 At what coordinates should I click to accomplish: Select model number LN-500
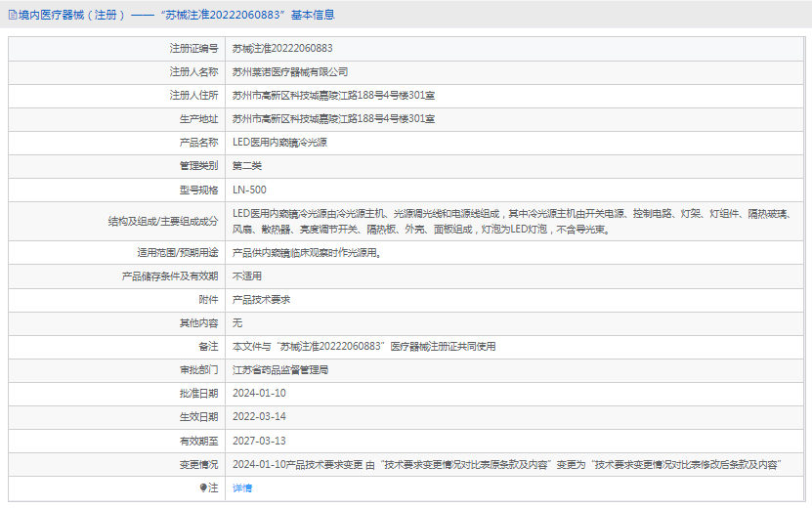point(249,190)
